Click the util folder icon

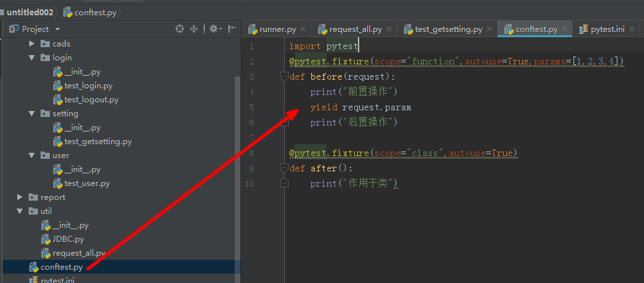pos(33,211)
